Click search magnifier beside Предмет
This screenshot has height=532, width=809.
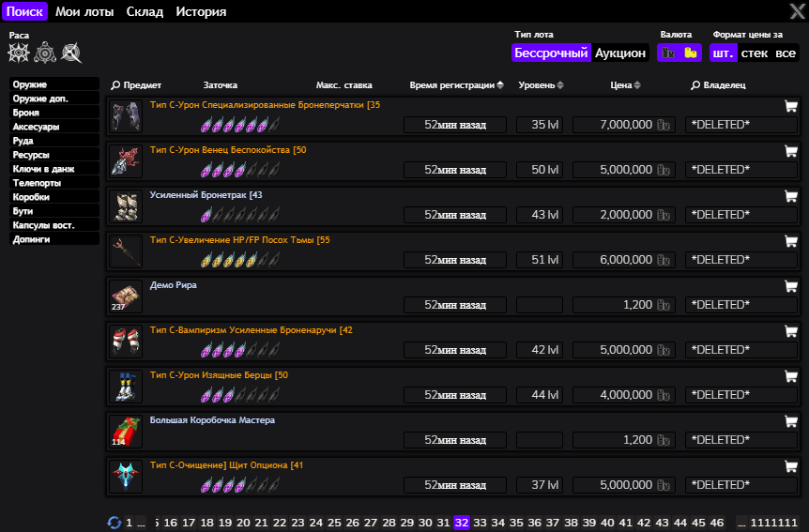(x=115, y=85)
